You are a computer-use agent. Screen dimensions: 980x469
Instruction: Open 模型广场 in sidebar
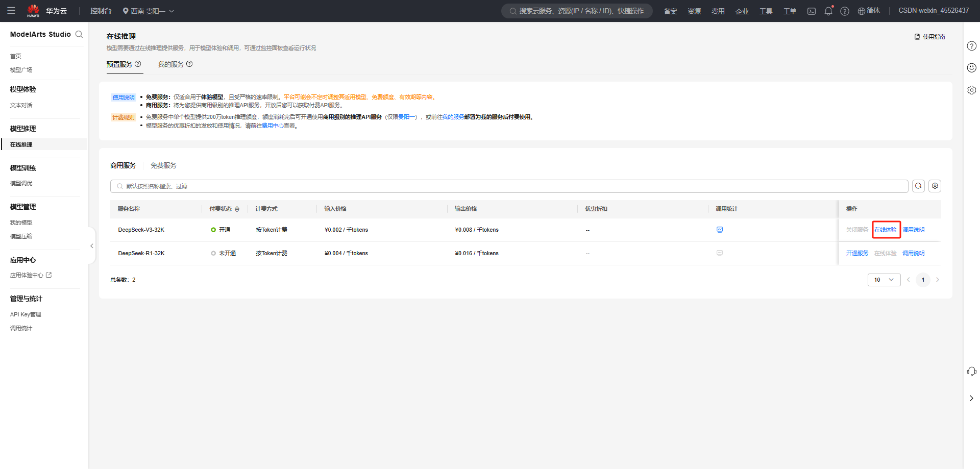21,70
